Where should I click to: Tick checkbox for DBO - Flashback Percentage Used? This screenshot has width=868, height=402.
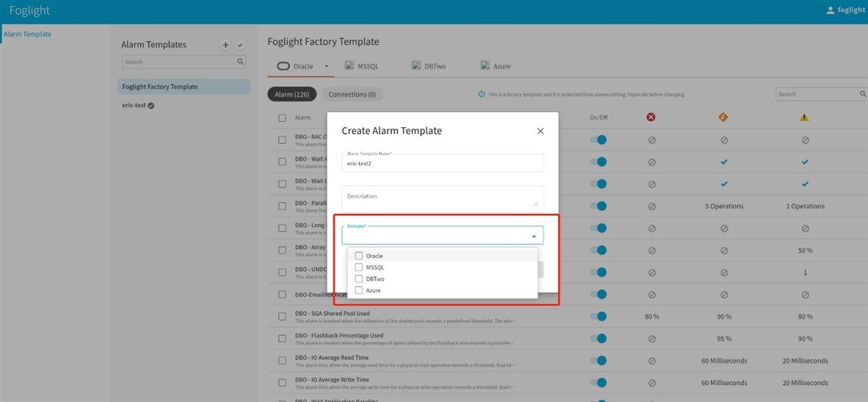tap(282, 339)
